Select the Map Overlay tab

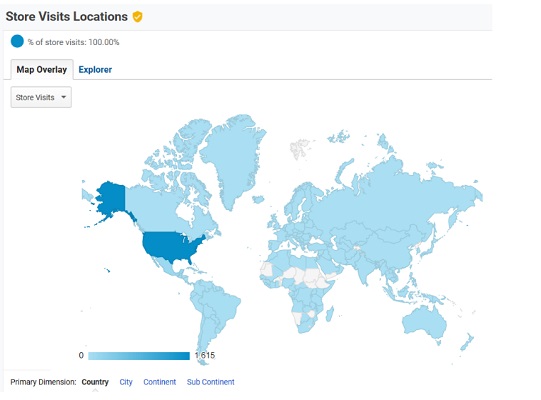point(42,69)
